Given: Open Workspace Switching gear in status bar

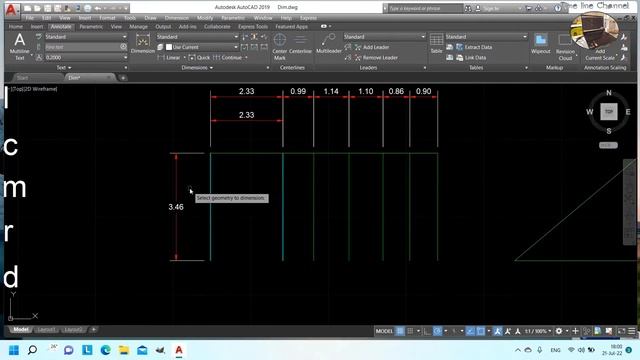Looking at the screenshot, I should [x=559, y=331].
